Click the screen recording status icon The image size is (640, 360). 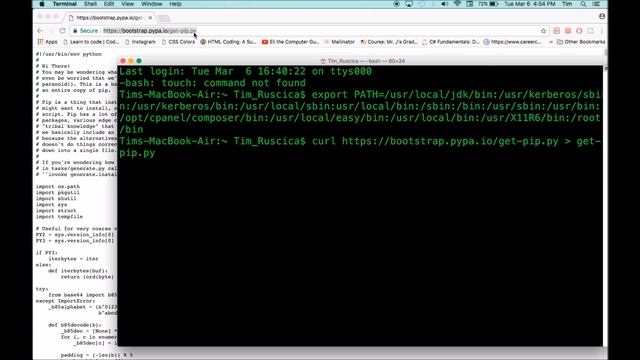pyautogui.click(x=396, y=4)
